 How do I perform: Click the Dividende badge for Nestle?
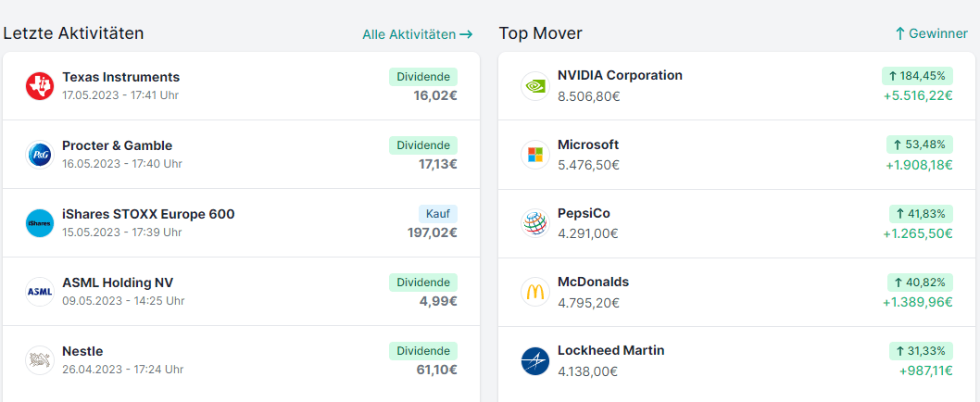tap(423, 351)
